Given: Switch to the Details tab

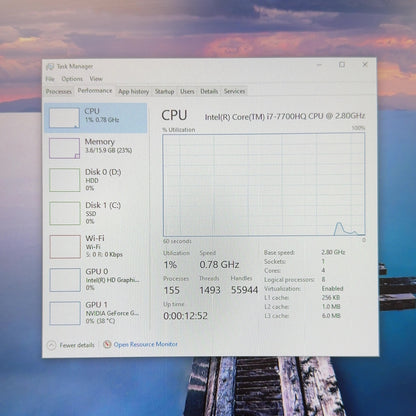Looking at the screenshot, I should pos(209,91).
